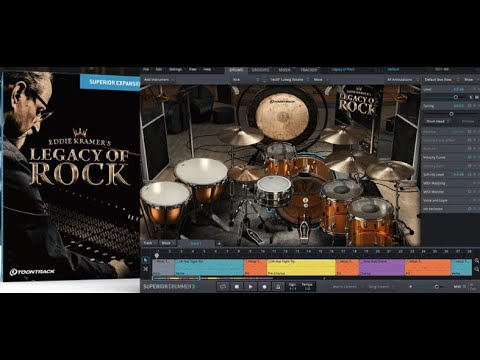Click the playhead marker at bar one
Screen dimensions: 480x360
[x=157, y=255]
